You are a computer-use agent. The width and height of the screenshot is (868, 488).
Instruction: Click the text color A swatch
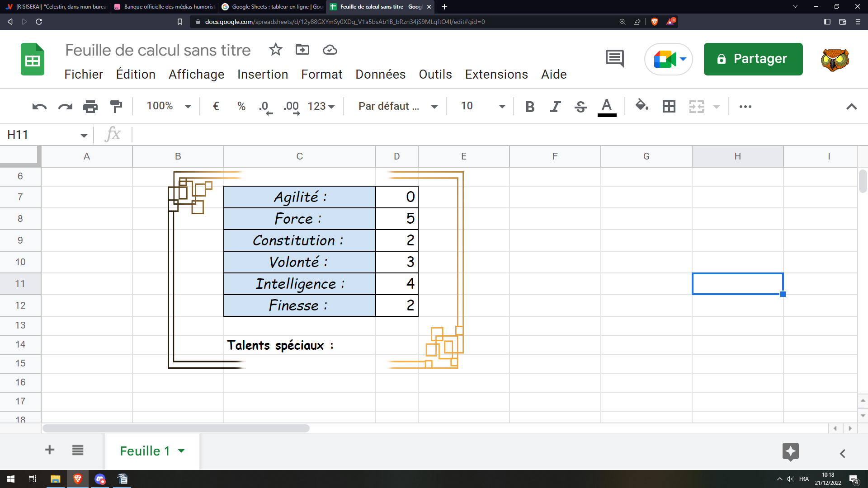(607, 107)
